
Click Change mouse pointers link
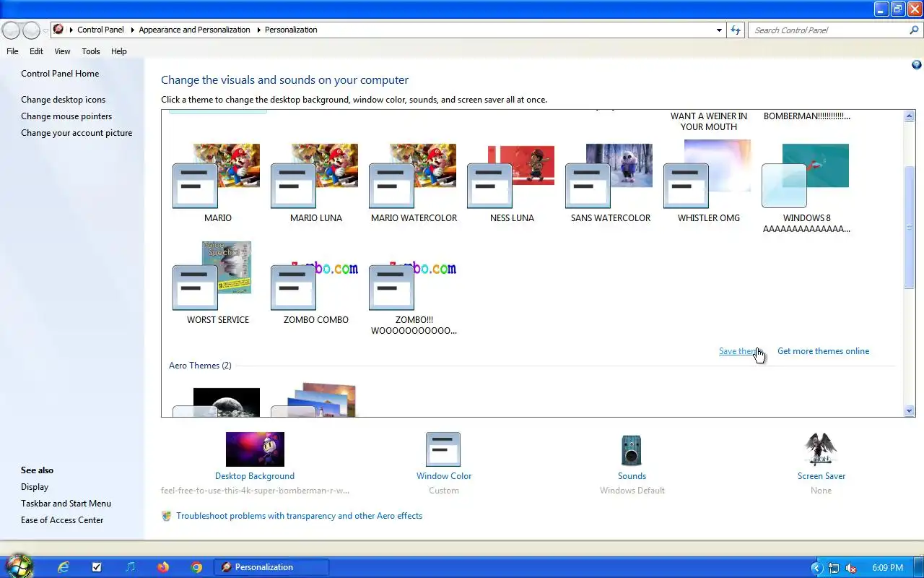tap(66, 116)
